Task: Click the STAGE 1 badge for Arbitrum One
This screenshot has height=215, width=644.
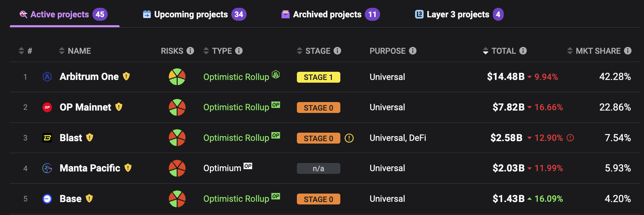Action: tap(318, 77)
